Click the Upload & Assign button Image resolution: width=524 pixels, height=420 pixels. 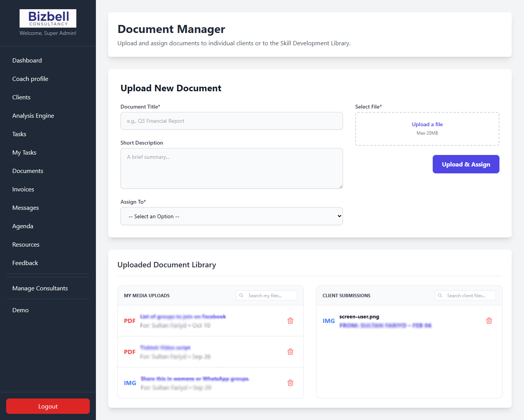tap(466, 164)
